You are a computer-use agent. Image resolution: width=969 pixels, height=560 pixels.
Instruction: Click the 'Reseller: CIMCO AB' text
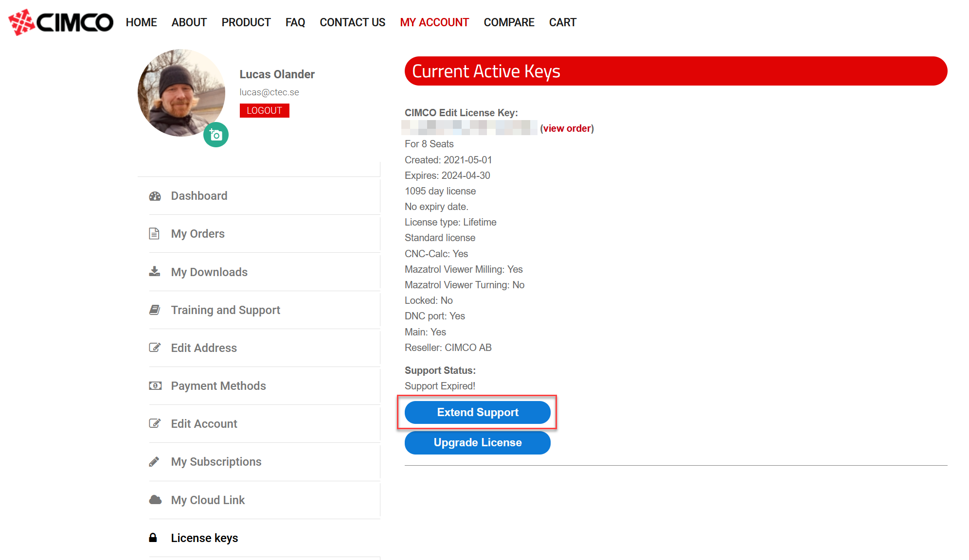point(448,348)
